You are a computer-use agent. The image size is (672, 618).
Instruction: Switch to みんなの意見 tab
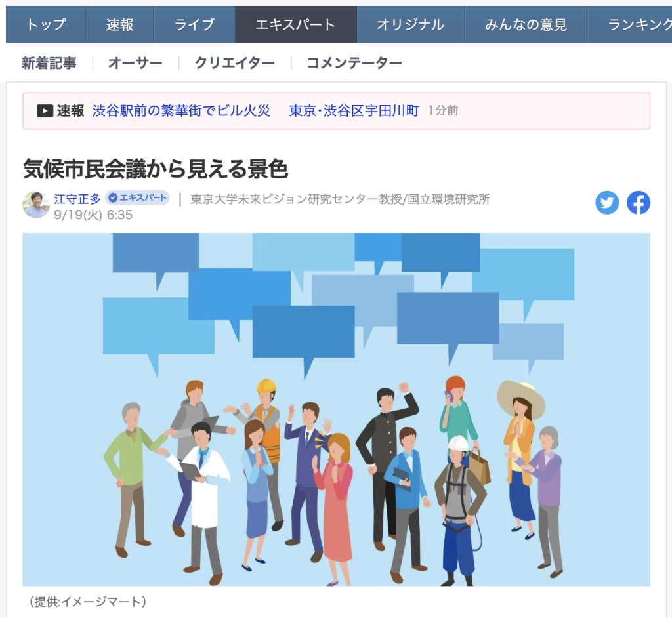click(x=526, y=24)
